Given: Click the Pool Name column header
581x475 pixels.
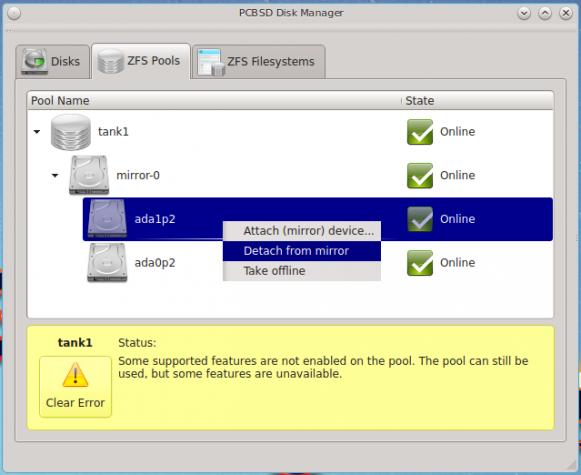Looking at the screenshot, I should [214, 100].
